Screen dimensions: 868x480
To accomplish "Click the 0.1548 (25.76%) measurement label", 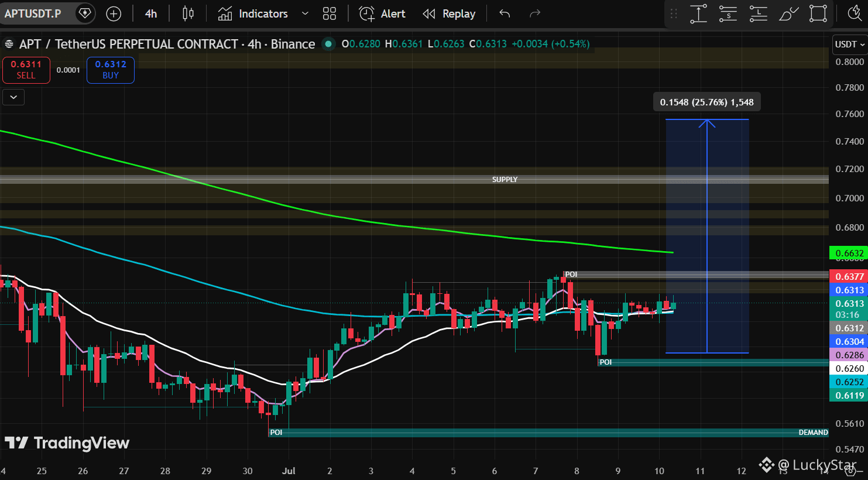I will tap(707, 102).
